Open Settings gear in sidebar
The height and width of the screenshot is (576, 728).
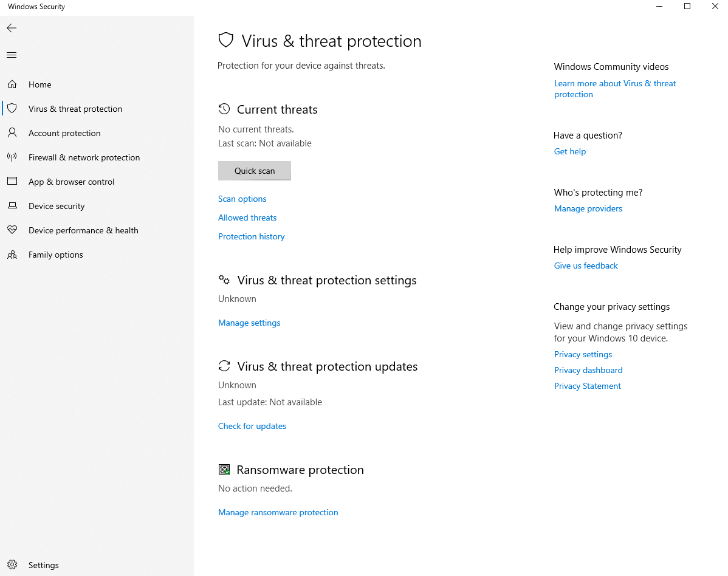tap(12, 565)
